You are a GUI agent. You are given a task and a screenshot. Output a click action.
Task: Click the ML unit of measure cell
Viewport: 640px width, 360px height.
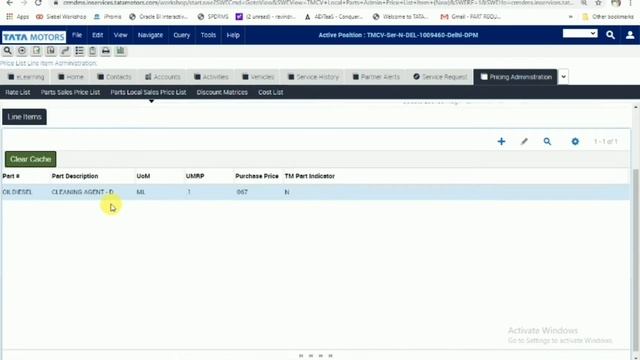pyautogui.click(x=141, y=192)
